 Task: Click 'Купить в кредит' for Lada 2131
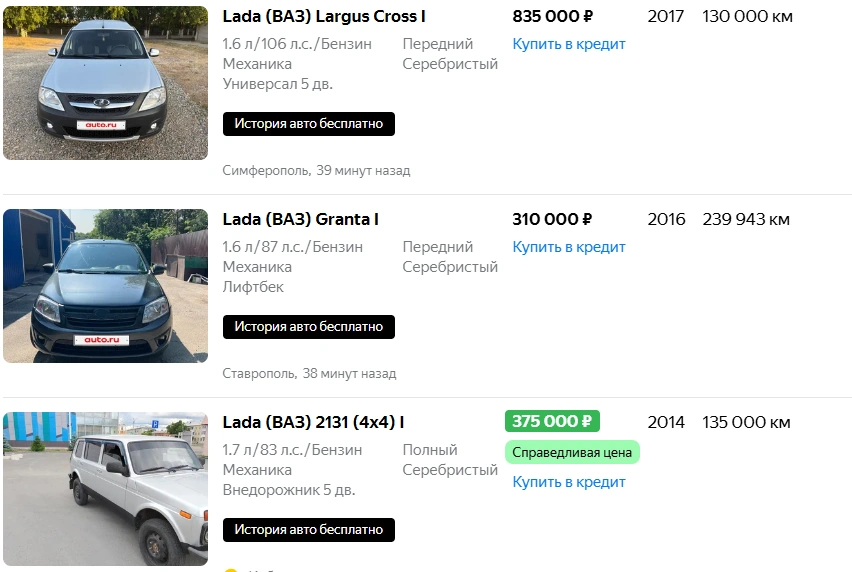pyautogui.click(x=569, y=482)
